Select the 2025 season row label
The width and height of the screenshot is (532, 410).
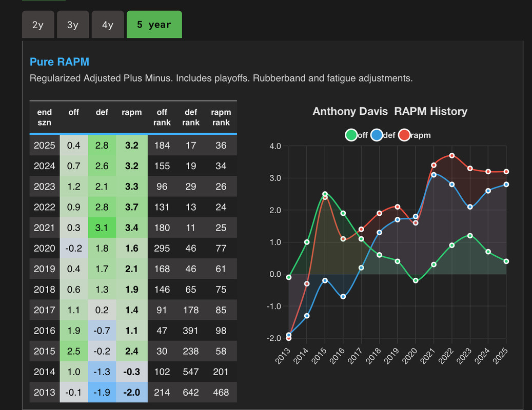(x=45, y=146)
